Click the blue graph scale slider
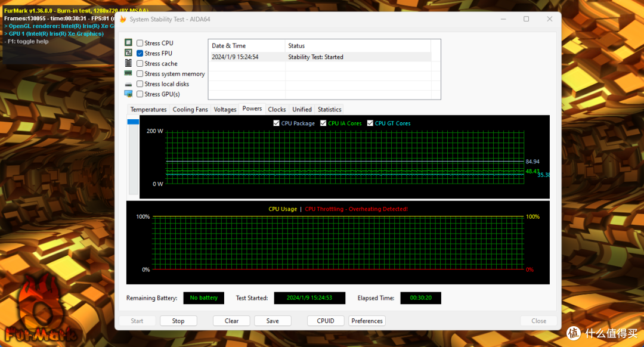 coord(133,122)
